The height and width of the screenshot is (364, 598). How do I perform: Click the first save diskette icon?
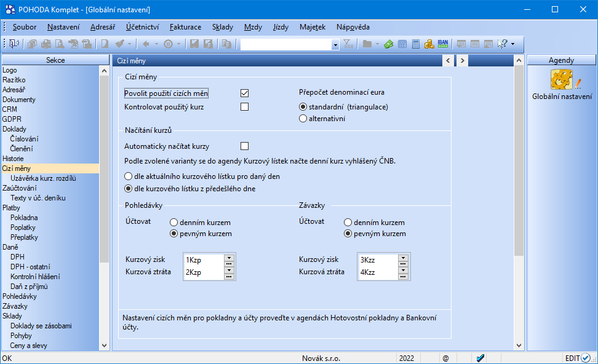click(194, 44)
